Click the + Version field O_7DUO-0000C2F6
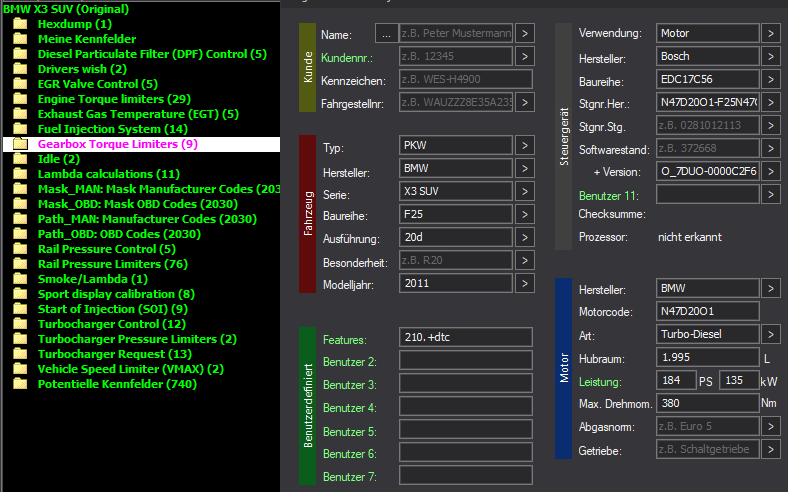The width and height of the screenshot is (788, 492). pos(708,171)
